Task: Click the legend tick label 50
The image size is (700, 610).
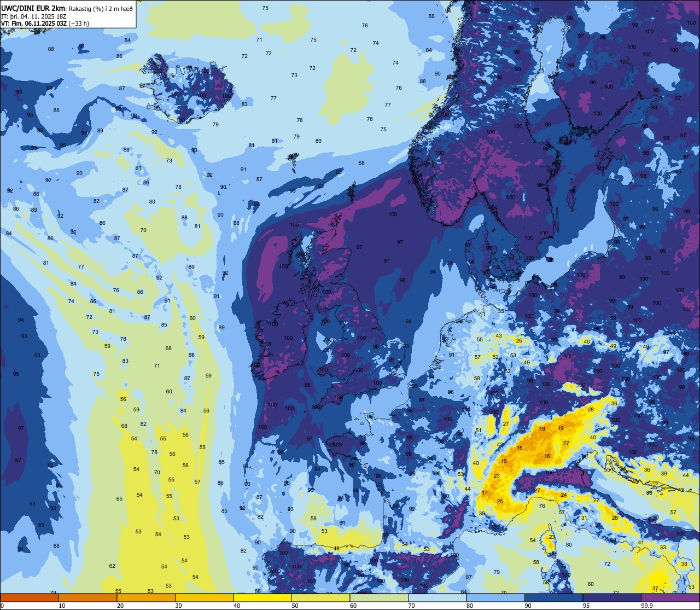Action: 295,606
